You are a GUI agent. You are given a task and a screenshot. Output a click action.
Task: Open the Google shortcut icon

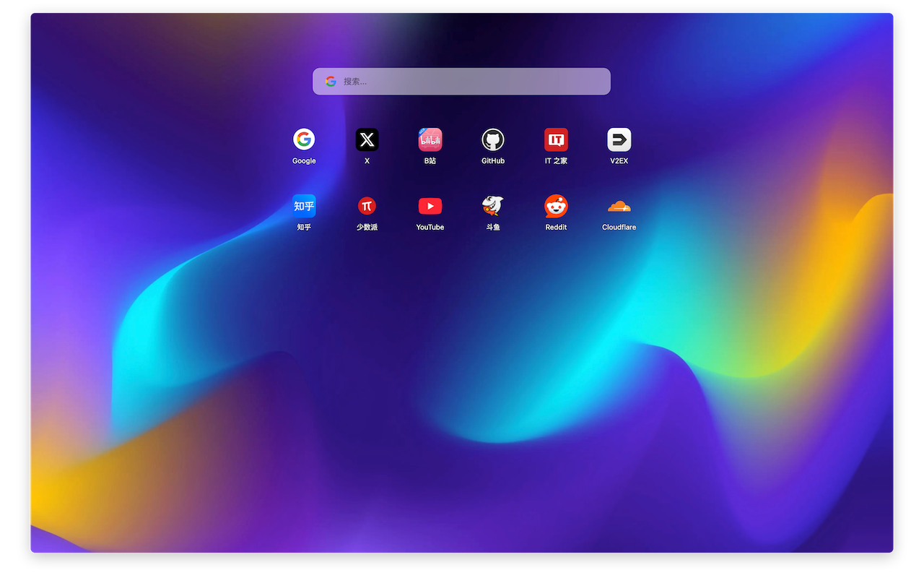[x=304, y=139]
